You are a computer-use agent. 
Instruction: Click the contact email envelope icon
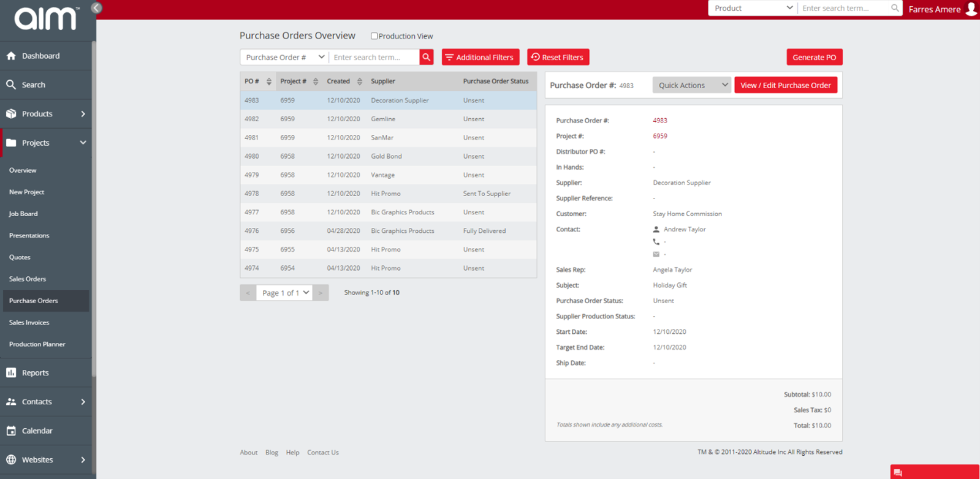(x=656, y=254)
